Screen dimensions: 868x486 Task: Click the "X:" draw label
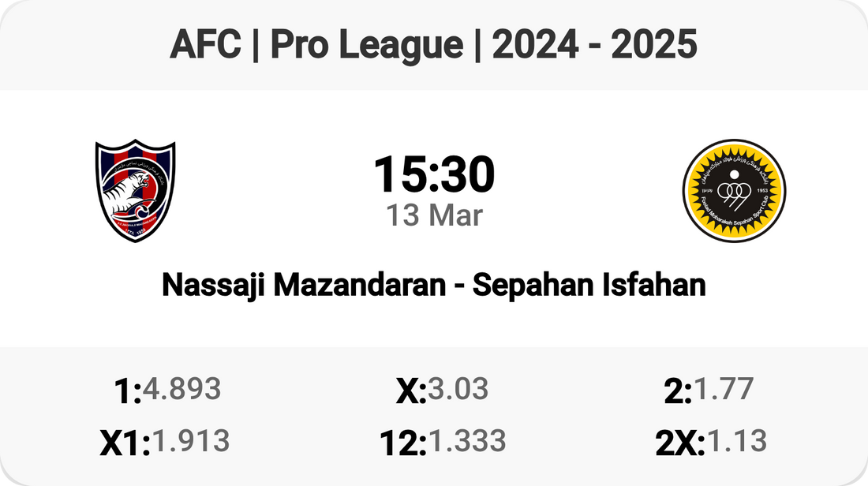tap(411, 391)
